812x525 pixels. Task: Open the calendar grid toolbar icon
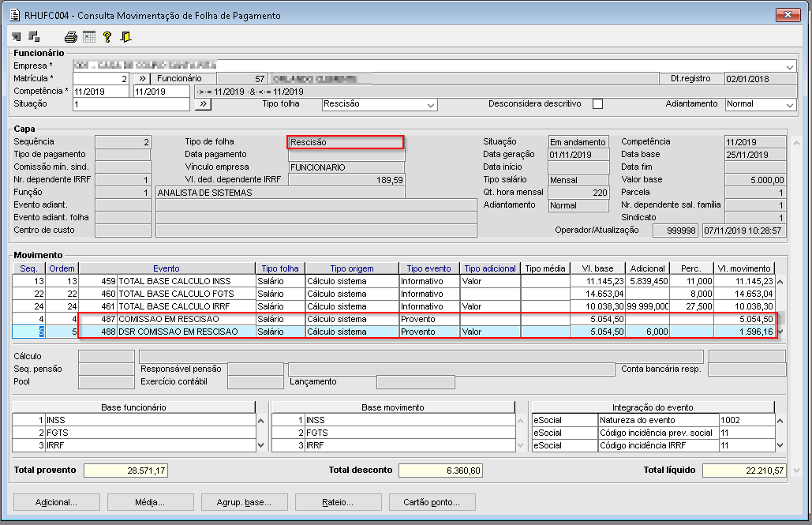[x=88, y=36]
